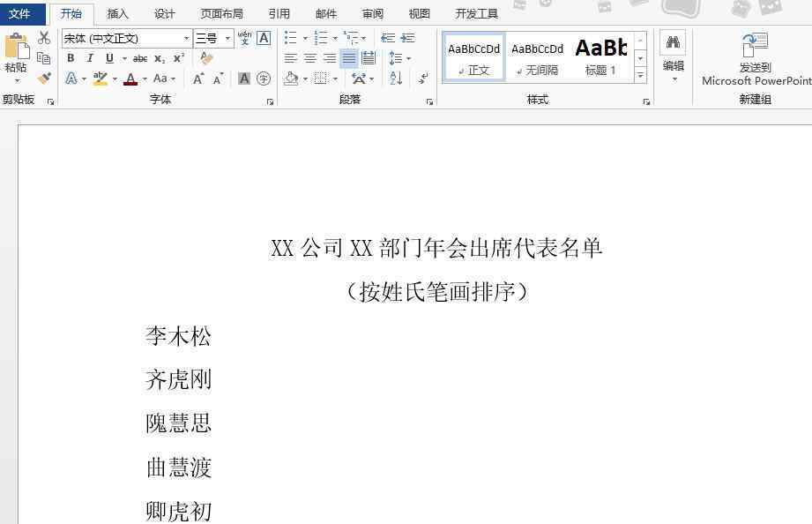This screenshot has width=812, height=524.
Task: Apply the dark red font color
Action: coord(131,79)
